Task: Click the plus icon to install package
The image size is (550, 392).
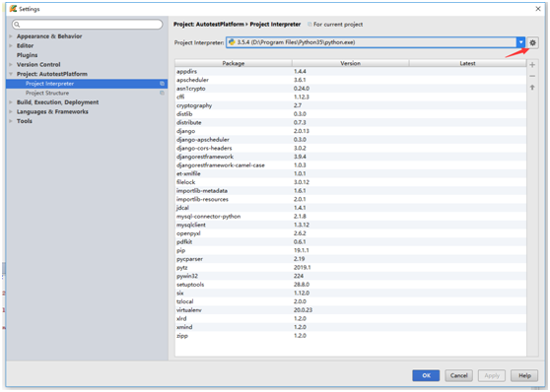Action: pyautogui.click(x=532, y=65)
